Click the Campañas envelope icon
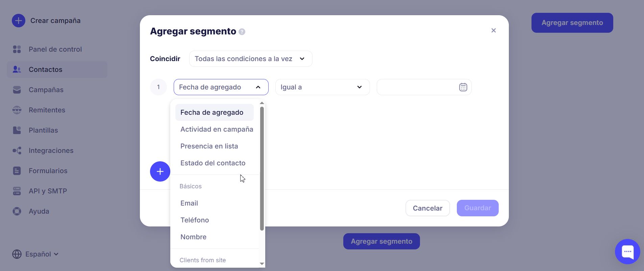This screenshot has width=644, height=271. click(x=17, y=90)
